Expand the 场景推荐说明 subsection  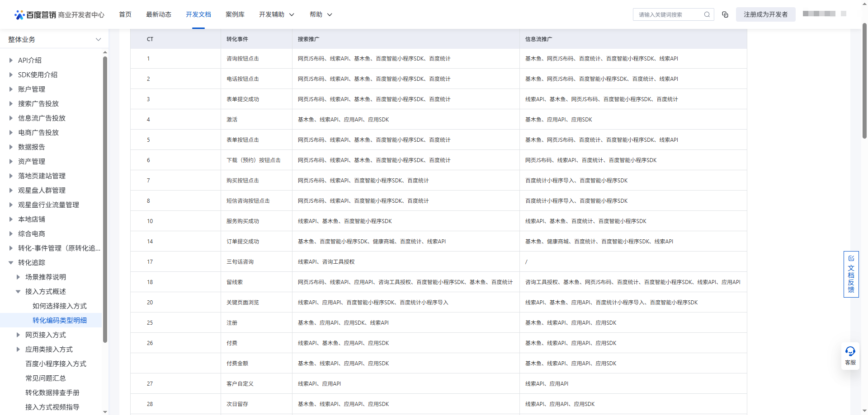(18, 277)
